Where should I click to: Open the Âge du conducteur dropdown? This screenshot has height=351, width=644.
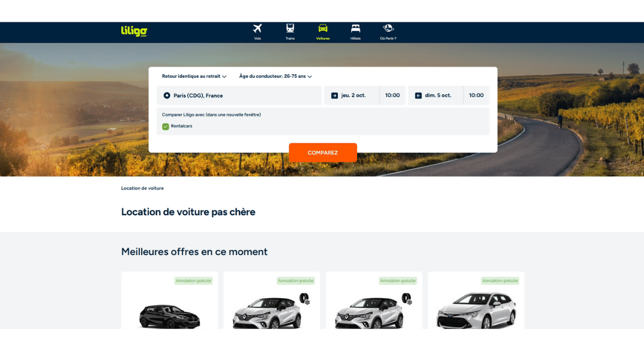click(x=275, y=76)
